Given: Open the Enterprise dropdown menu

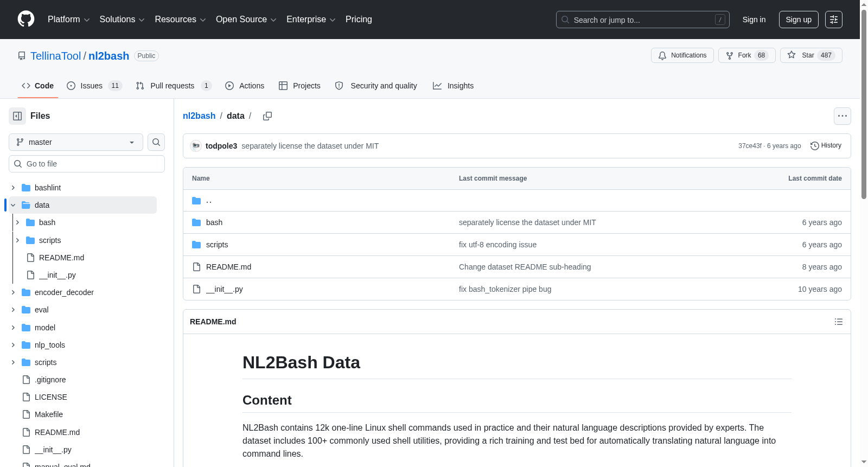Looking at the screenshot, I should (x=311, y=20).
